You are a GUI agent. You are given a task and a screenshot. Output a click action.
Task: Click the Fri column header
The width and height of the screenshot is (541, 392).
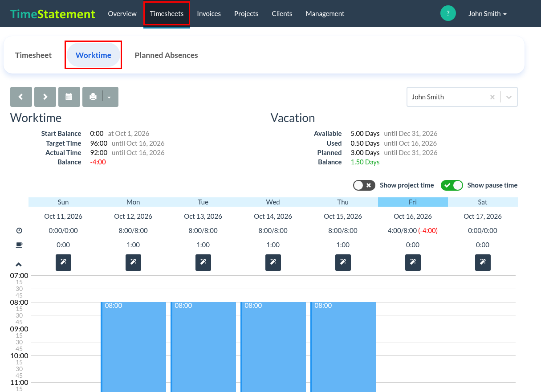413,202
